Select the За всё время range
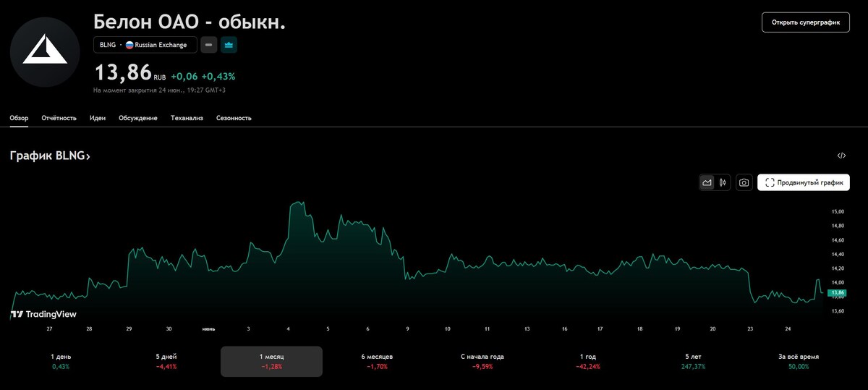Viewport: 868px width, 390px height. click(x=799, y=361)
